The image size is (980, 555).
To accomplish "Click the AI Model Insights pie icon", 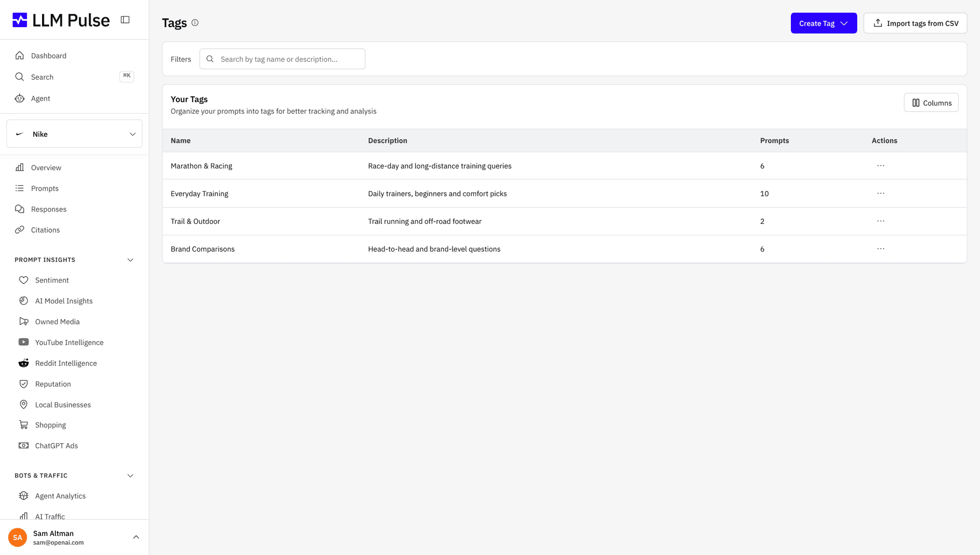I will (24, 301).
